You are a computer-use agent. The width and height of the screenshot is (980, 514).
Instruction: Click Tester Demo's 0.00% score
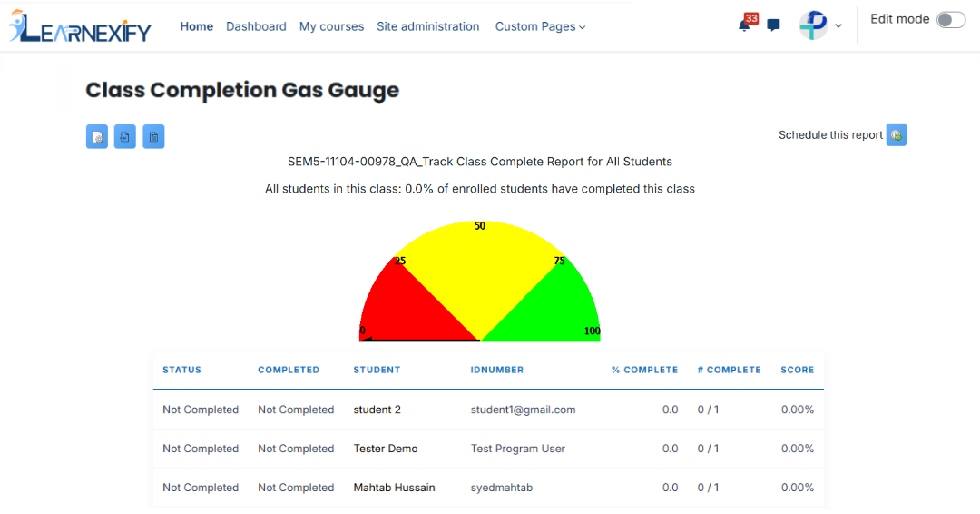[798, 449]
